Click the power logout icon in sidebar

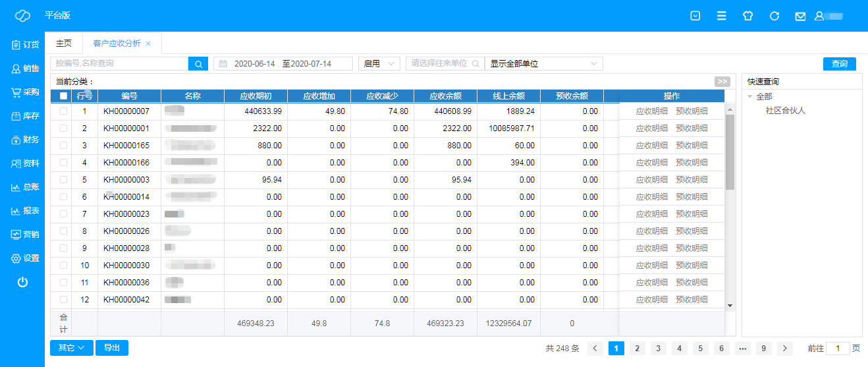tap(22, 282)
